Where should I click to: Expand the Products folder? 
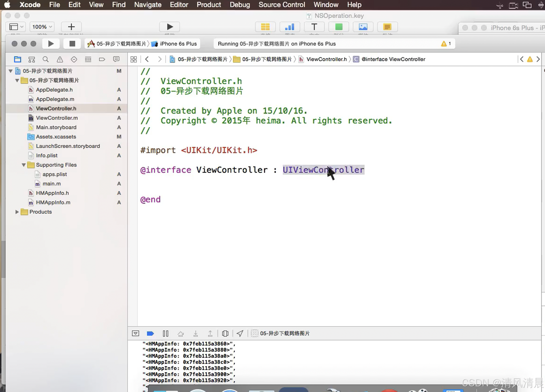tap(17, 212)
